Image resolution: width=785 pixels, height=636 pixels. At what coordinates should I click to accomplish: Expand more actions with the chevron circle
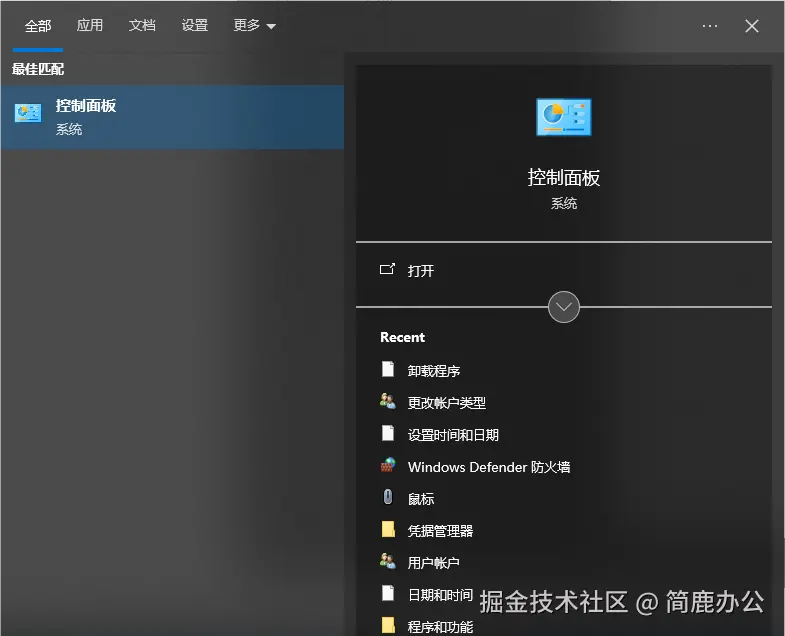tap(564, 307)
